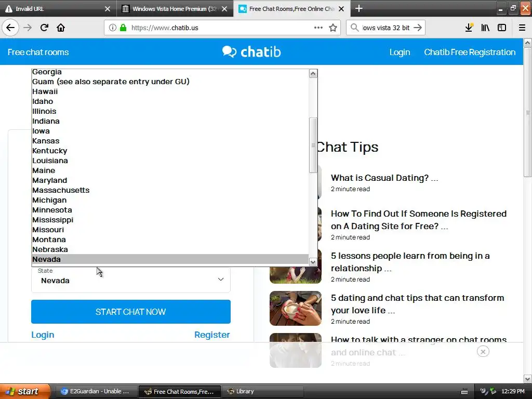532x399 pixels.
Task: Select the Free Chat Rooms tab
Action: (291, 9)
